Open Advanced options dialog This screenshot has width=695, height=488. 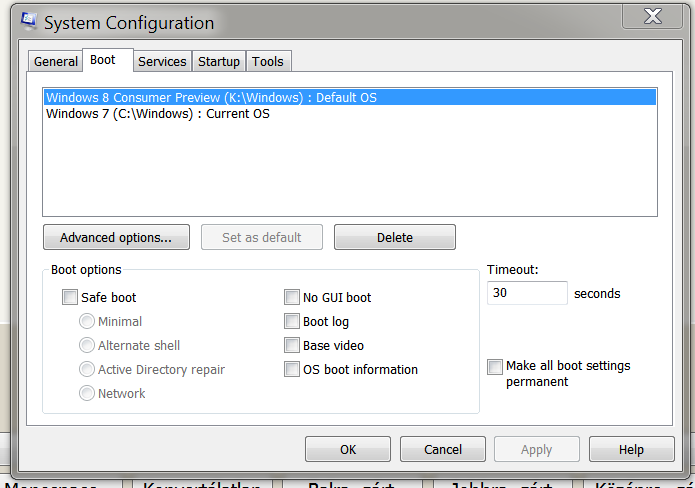click(116, 237)
